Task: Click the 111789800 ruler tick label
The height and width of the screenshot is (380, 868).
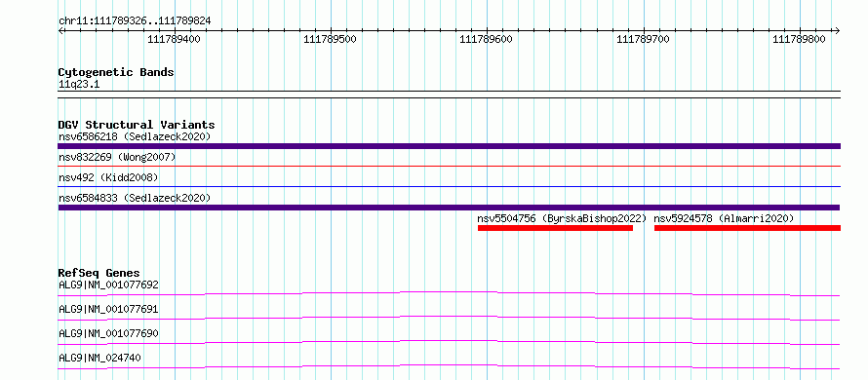Action: click(x=799, y=39)
